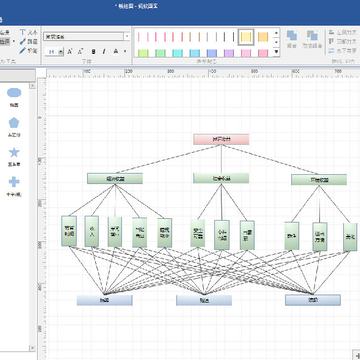The height and width of the screenshot is (360, 360).
Task: Expand the full shape style gallery
Action: coord(276,52)
